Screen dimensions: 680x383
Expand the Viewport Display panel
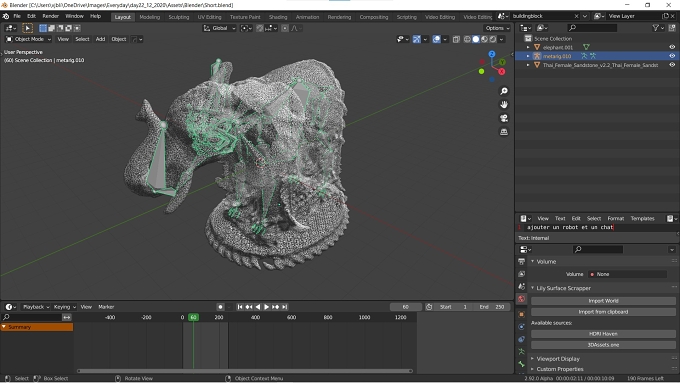coord(558,359)
